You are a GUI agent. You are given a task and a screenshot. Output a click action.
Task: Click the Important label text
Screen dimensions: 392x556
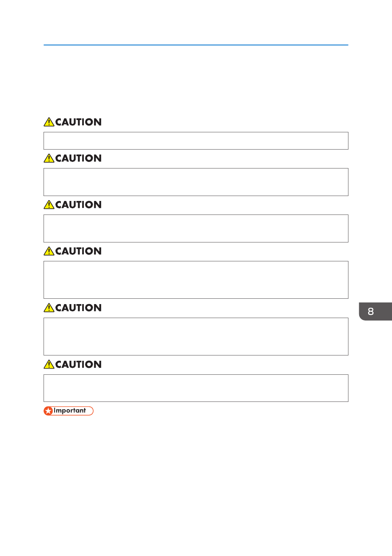[x=70, y=411]
